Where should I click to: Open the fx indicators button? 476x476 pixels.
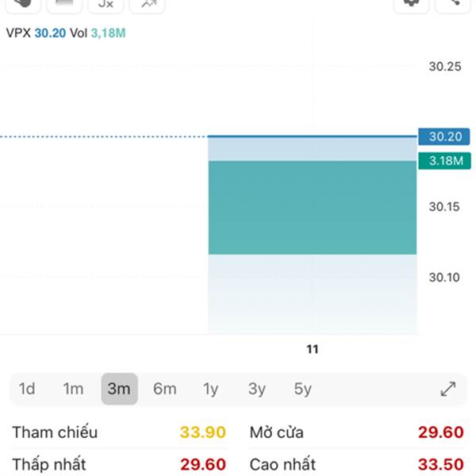(106, 4)
